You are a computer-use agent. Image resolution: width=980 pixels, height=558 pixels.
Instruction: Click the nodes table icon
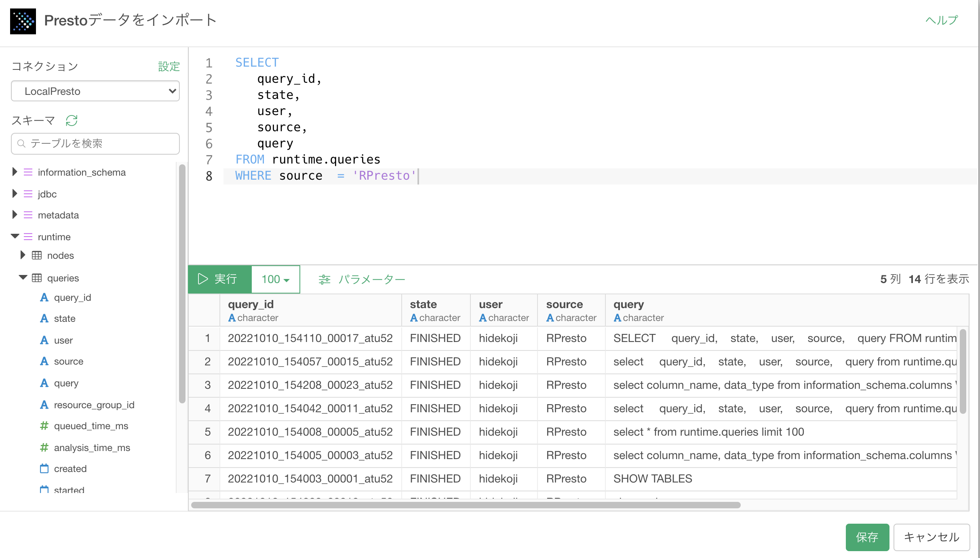(x=37, y=256)
